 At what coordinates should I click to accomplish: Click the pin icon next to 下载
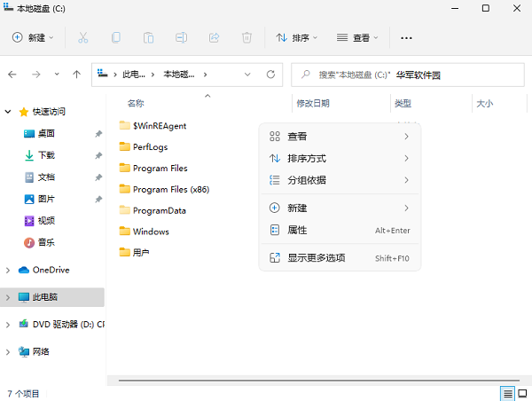(x=98, y=155)
